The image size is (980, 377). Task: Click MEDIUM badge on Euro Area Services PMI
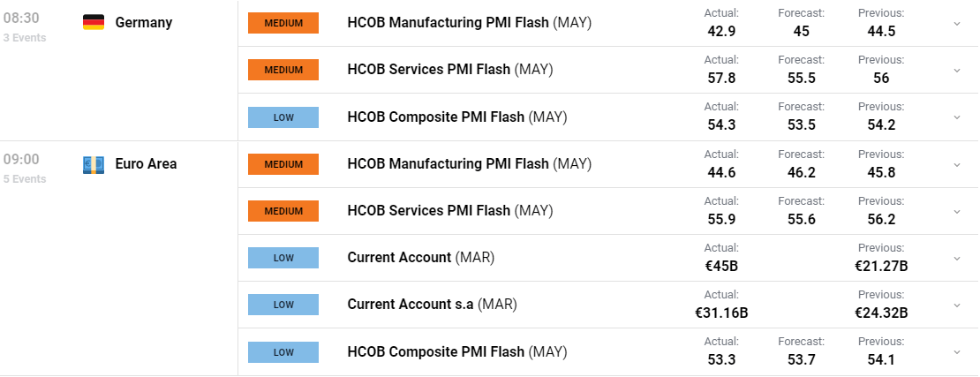283,211
